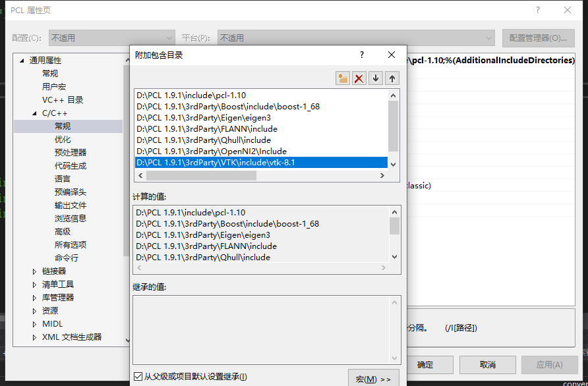Select the pcl-1.10 include path in edit list
588x386 pixels.
tap(261, 96)
